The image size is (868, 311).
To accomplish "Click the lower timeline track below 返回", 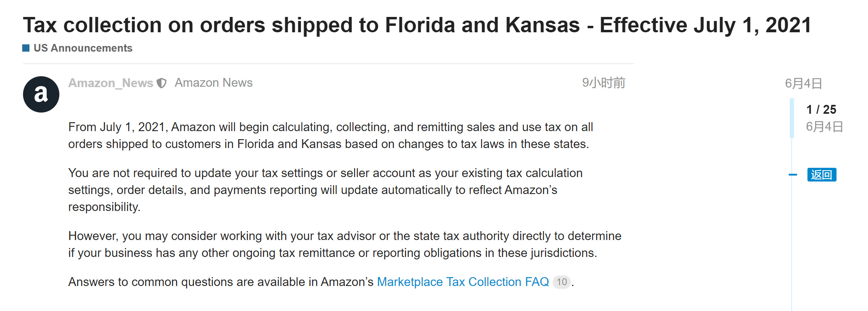I will click(792, 250).
